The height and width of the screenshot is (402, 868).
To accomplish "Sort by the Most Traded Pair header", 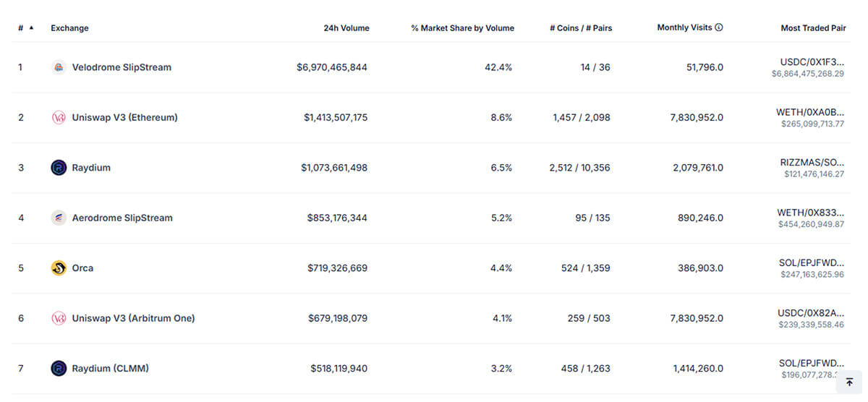I will [x=813, y=28].
